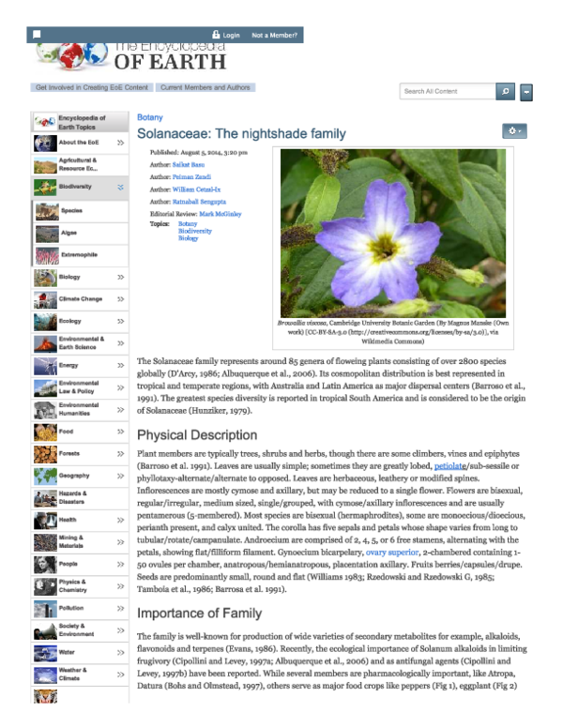Viewport: 563px width, 728px height.
Task: Click the Extremophile thumbnail icon
Action: pyautogui.click(x=47, y=255)
